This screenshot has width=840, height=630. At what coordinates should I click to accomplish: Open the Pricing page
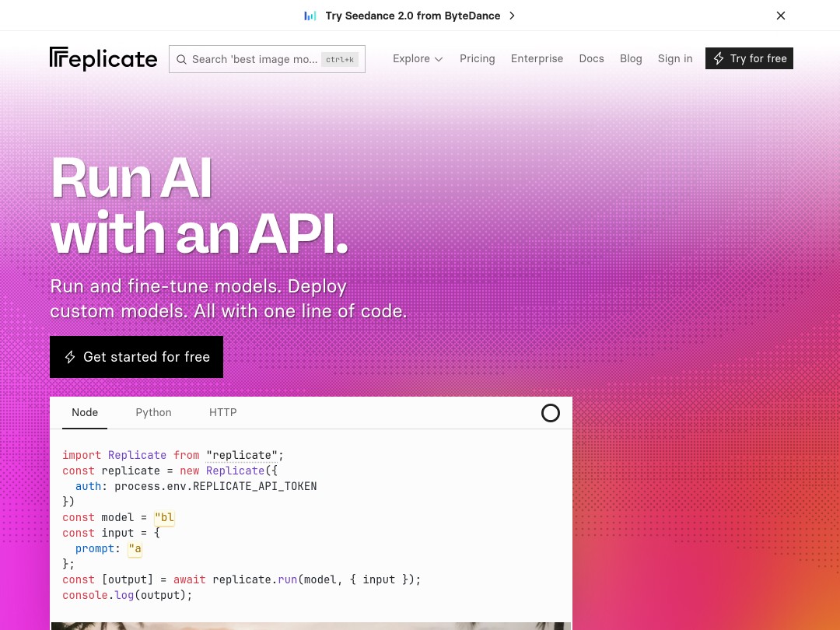click(x=478, y=58)
